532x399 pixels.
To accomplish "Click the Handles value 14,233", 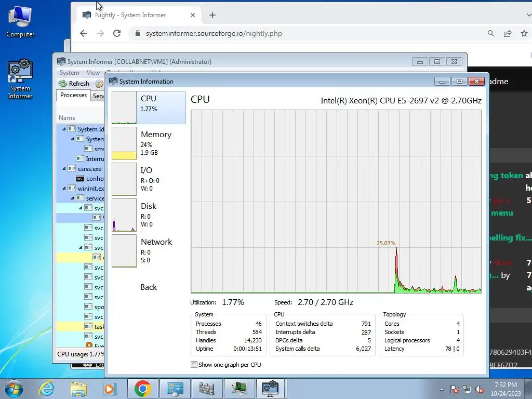I will coord(253,340).
